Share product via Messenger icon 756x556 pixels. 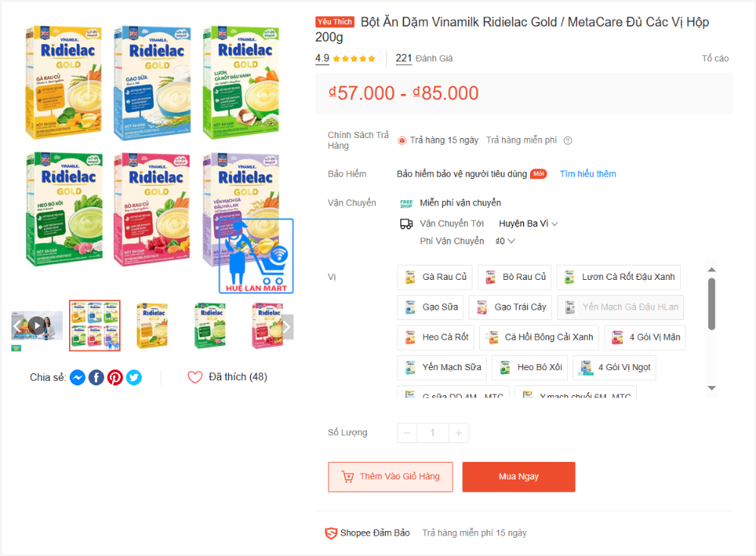click(x=77, y=377)
